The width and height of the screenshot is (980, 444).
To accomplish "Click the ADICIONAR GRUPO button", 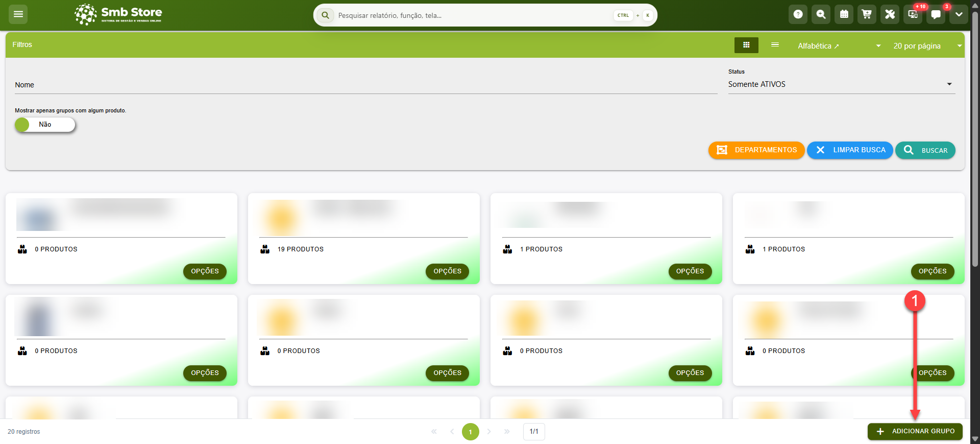I will point(915,431).
